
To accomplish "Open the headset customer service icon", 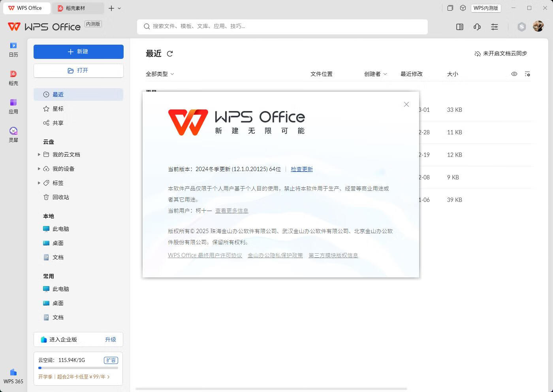I will 477,27.
